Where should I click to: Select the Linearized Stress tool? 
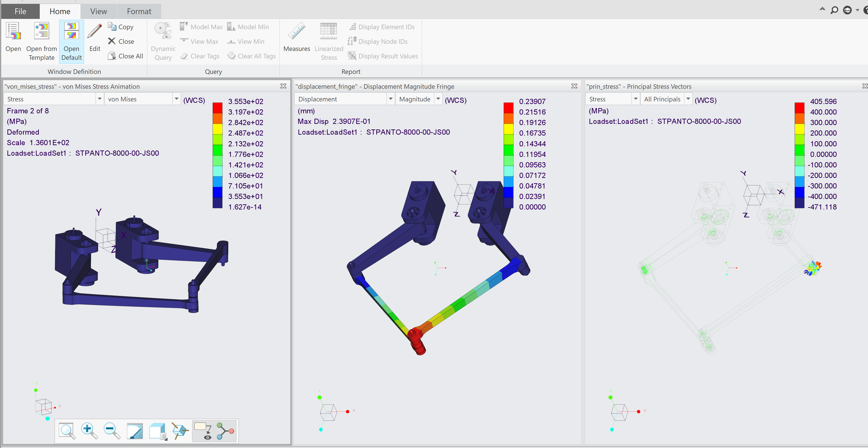click(x=328, y=40)
